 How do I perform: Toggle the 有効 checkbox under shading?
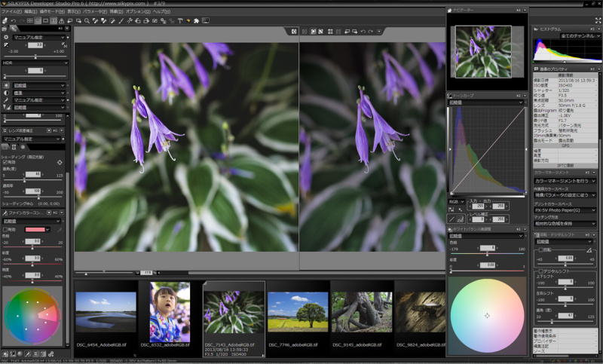[7, 161]
